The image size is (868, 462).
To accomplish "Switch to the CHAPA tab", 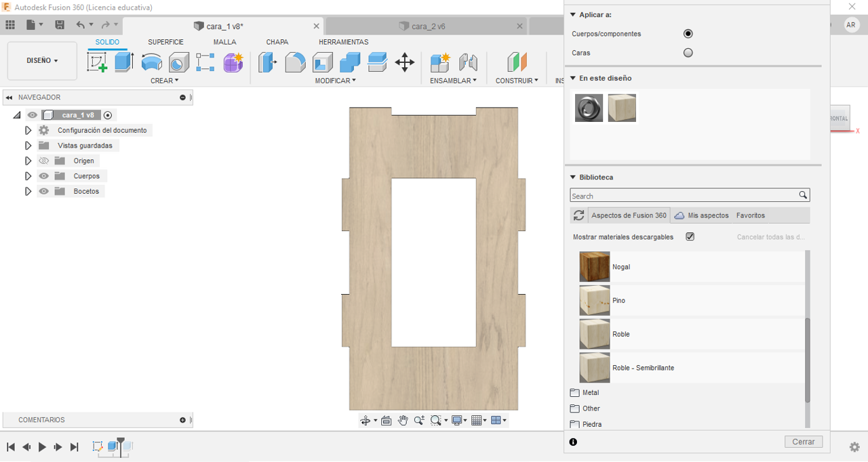I will 277,42.
